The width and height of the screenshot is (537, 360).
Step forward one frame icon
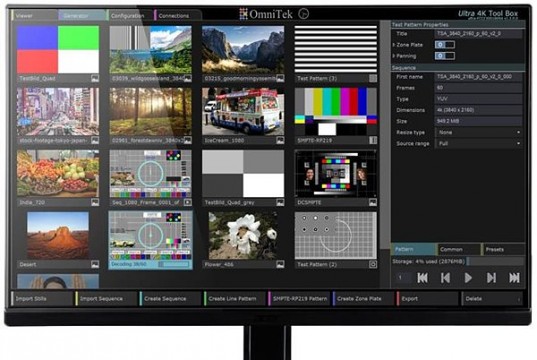point(491,278)
